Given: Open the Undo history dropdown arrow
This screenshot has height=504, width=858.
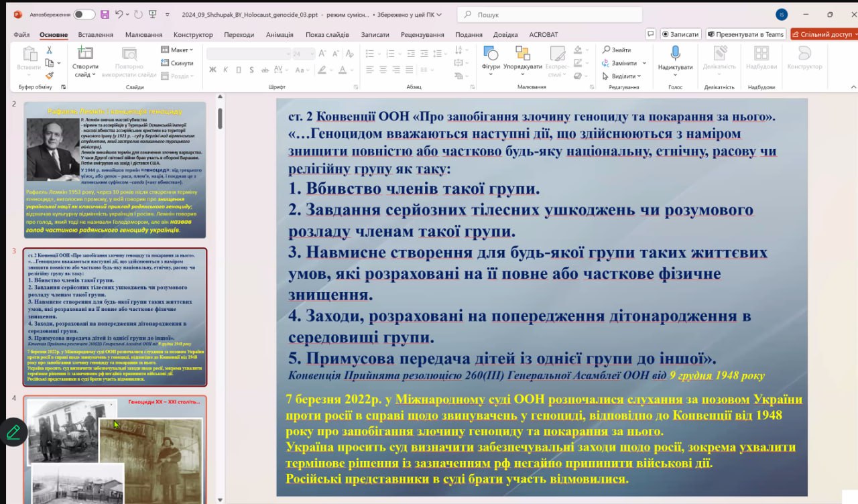Looking at the screenshot, I should click(127, 14).
